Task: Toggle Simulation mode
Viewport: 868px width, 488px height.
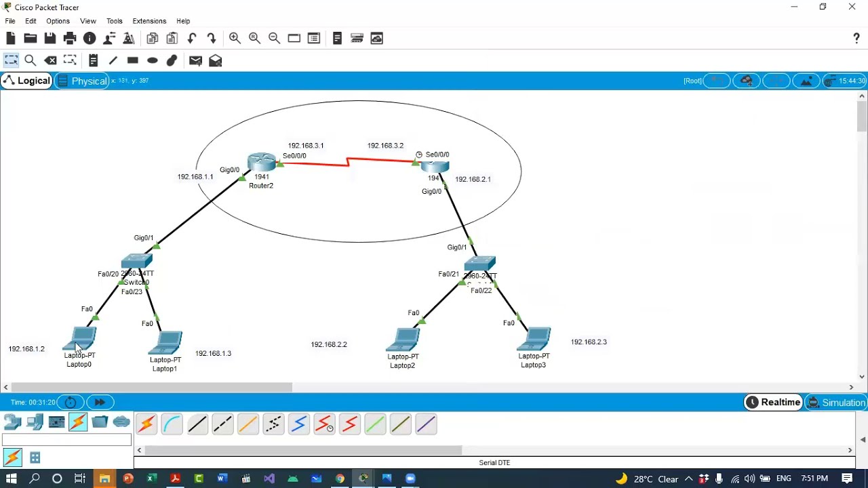Action: click(x=837, y=403)
